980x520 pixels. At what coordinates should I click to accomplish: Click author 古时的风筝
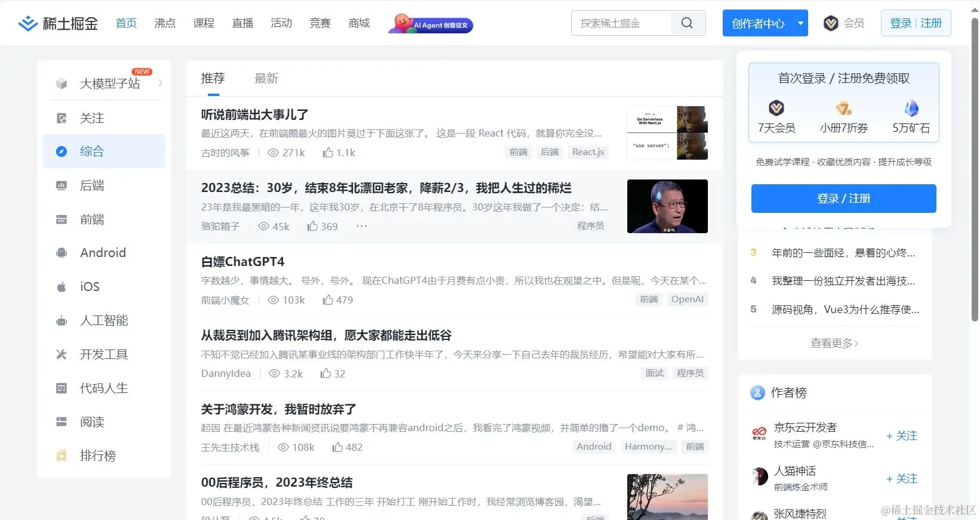[225, 153]
